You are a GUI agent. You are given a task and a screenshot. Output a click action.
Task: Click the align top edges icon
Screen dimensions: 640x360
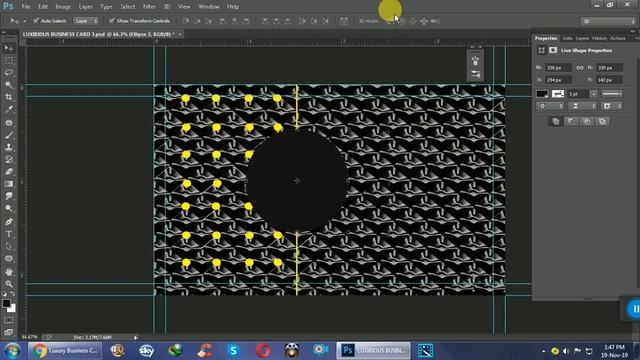pyautogui.click(x=186, y=21)
